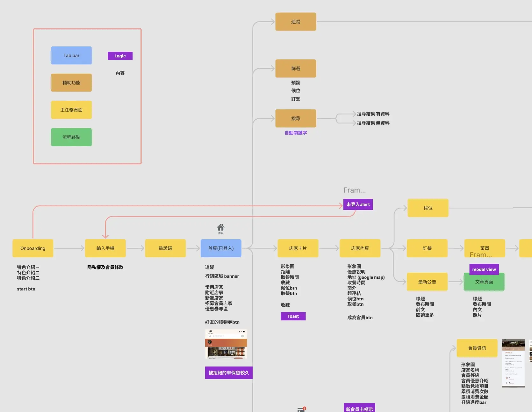The image size is (532, 412).
Task: Click the blue 首頁(已登入) node
Action: point(221,248)
